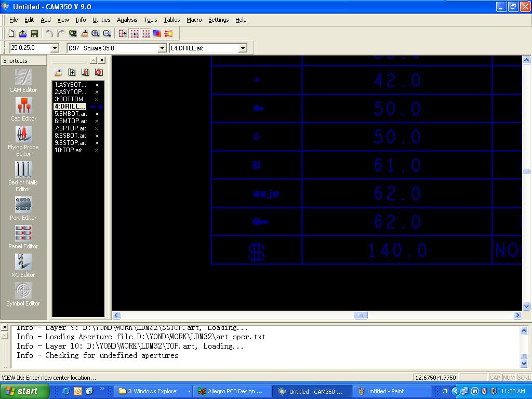Viewport: 532px width, 399px height.
Task: Toggle visibility of 1:ASYBOT layer
Action: point(97,85)
